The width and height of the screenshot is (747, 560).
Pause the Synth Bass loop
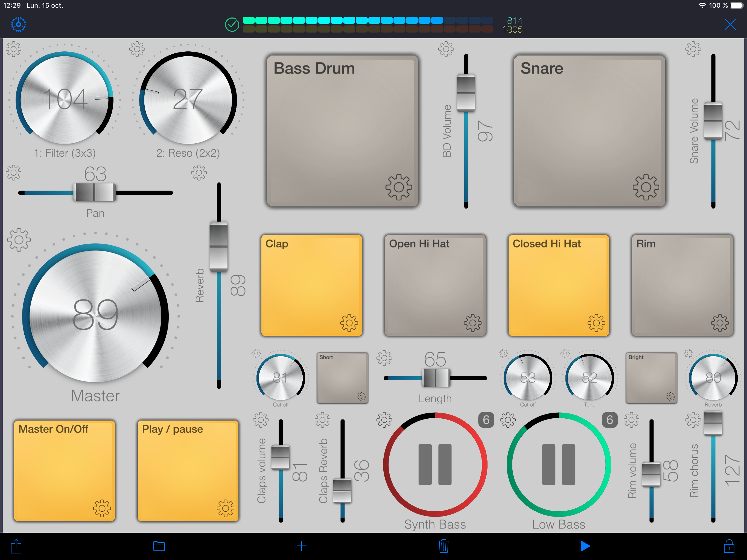[435, 464]
